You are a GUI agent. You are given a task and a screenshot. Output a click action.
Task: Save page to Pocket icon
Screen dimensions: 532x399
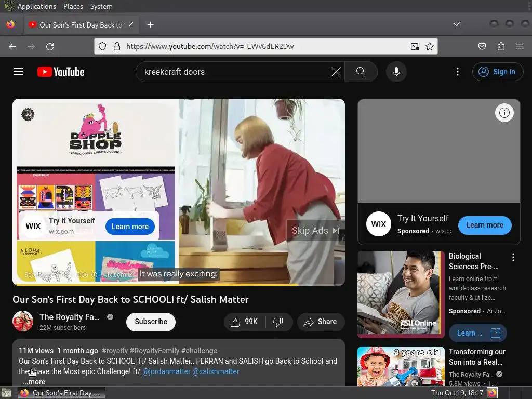(482, 46)
